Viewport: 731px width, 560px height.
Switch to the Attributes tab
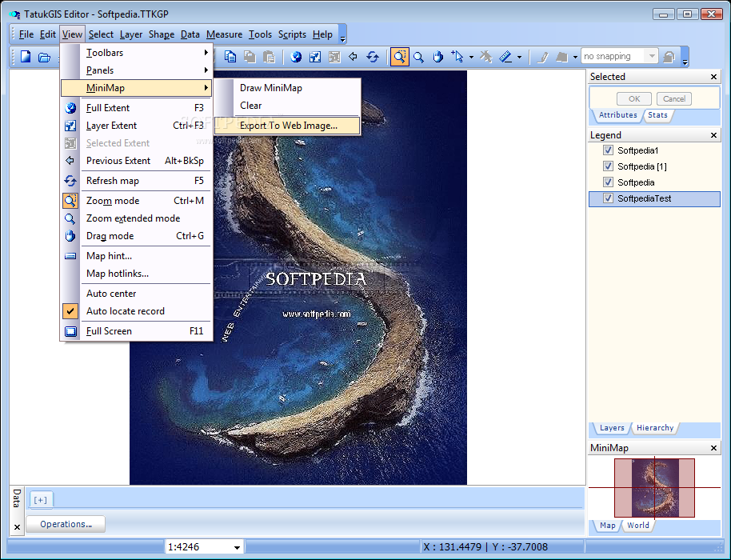(617, 115)
